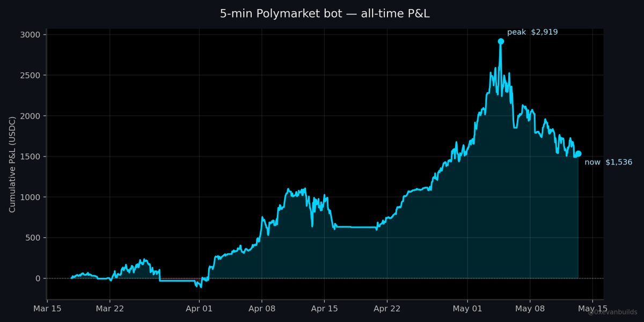Click the 'Mar 15' date label
This screenshot has height=322, width=644.
pos(48,310)
